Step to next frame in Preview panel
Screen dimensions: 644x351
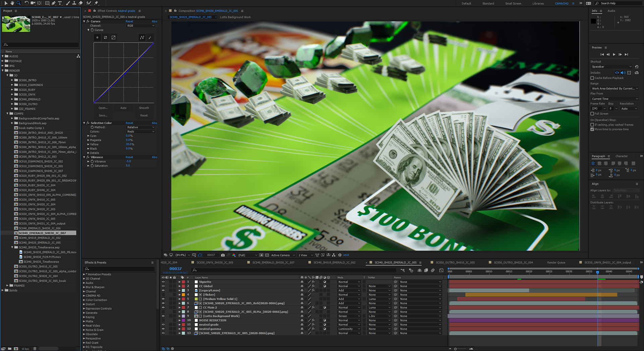click(620, 54)
